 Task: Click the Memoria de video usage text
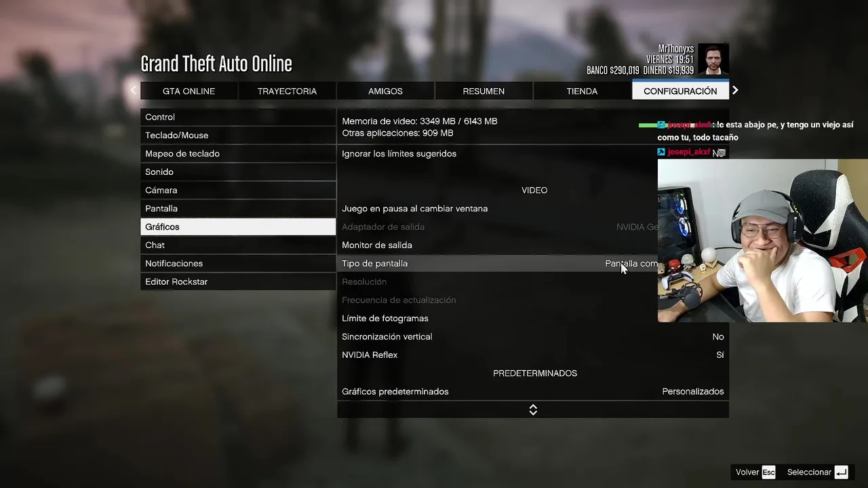point(420,121)
